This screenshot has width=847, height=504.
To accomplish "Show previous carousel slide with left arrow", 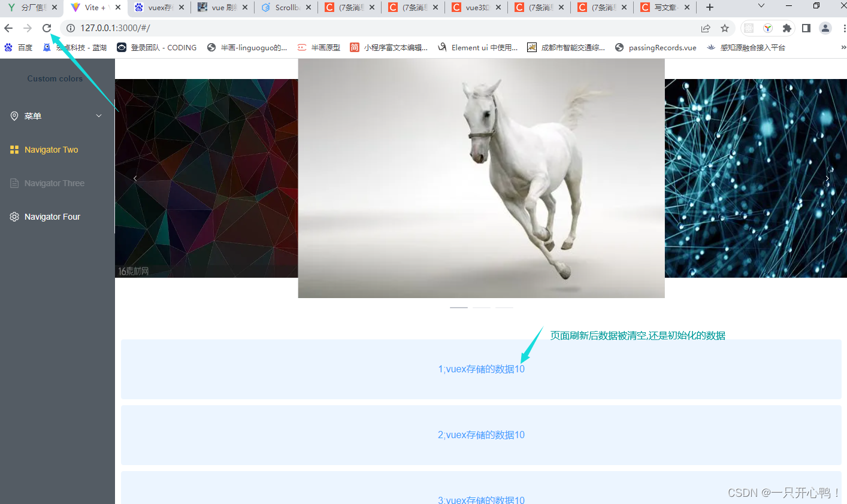I will pyautogui.click(x=135, y=178).
